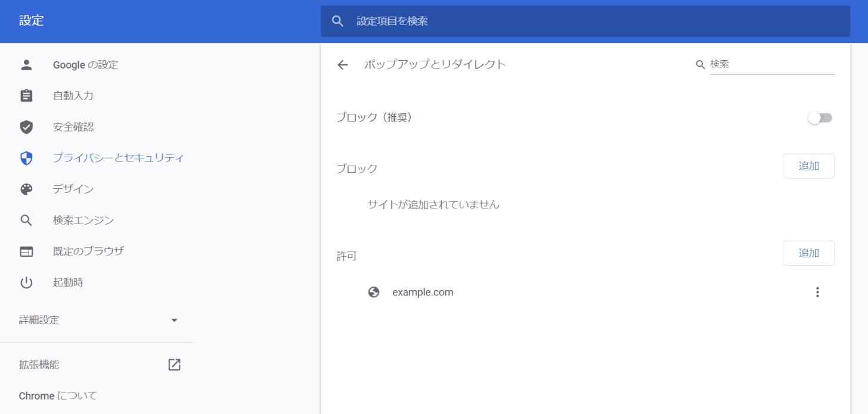Image resolution: width=868 pixels, height=414 pixels.
Task: Click the browser window icon for 既定のブラウザ
Action: pos(26,251)
